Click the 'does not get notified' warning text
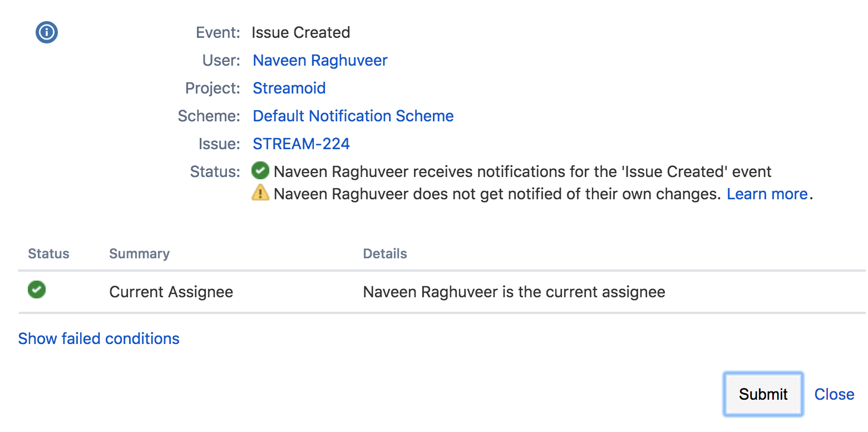868x432 pixels. pos(497,194)
